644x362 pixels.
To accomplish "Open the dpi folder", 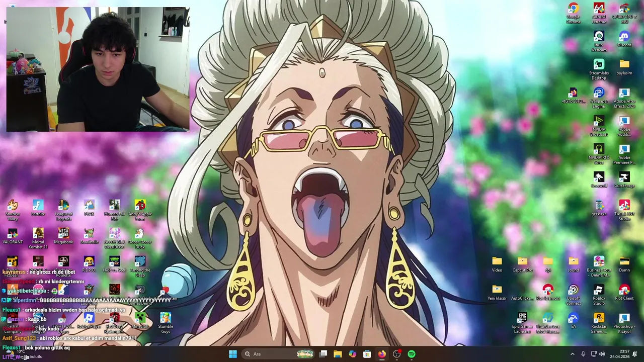I will click(548, 264).
